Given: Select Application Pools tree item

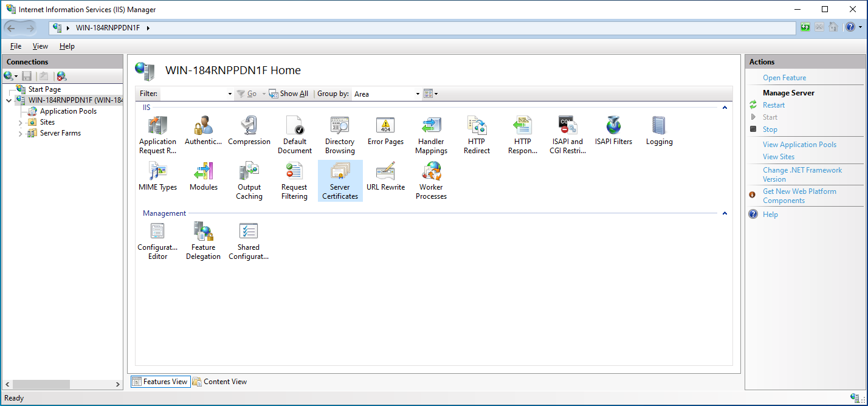Looking at the screenshot, I should click(x=68, y=111).
